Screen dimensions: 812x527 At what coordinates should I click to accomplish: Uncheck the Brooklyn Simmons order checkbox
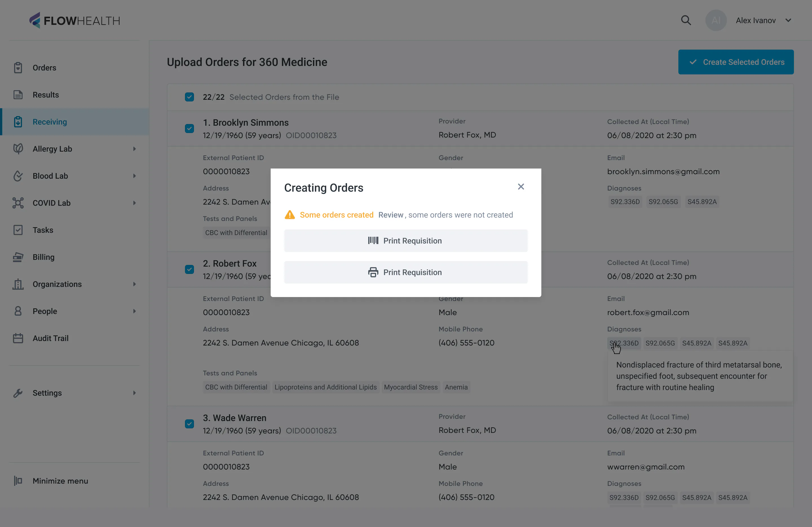point(189,129)
